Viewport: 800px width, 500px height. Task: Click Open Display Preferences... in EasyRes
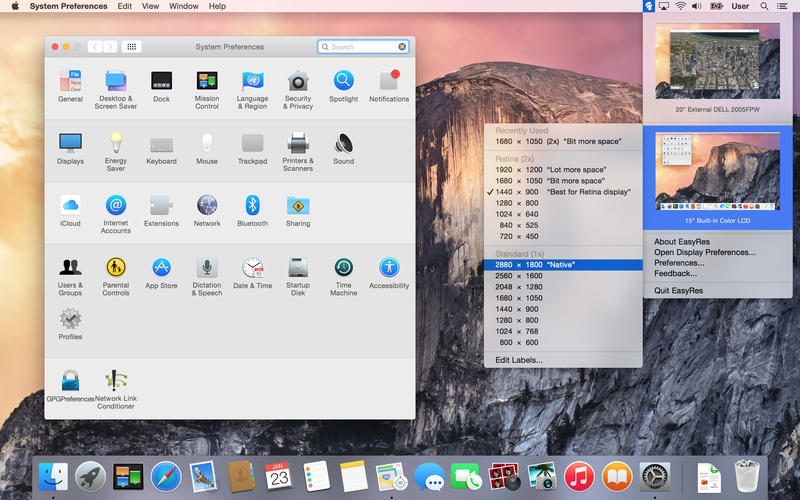(x=704, y=252)
